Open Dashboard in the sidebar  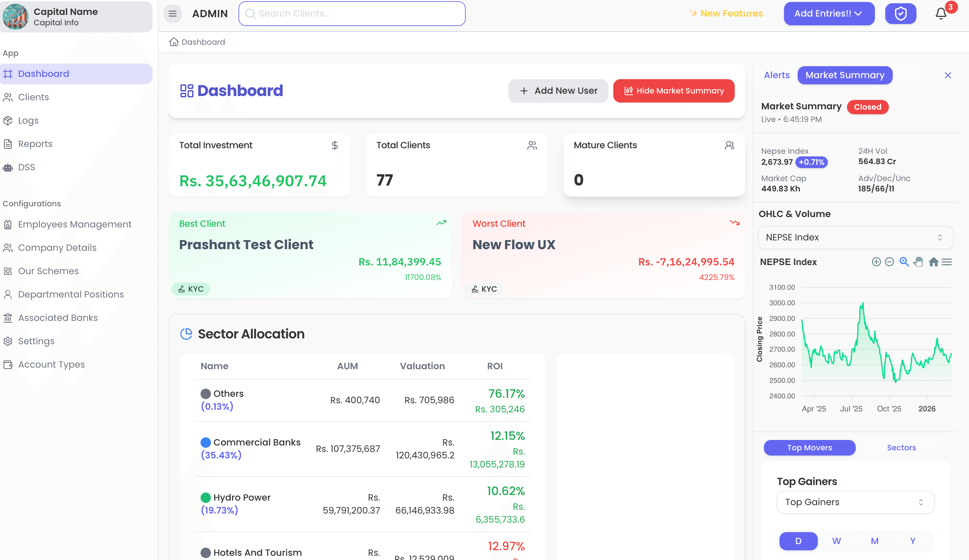(x=76, y=74)
